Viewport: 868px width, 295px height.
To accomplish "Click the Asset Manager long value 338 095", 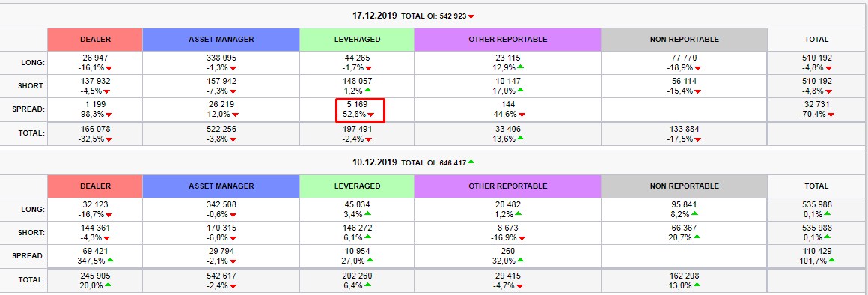I will (x=221, y=58).
